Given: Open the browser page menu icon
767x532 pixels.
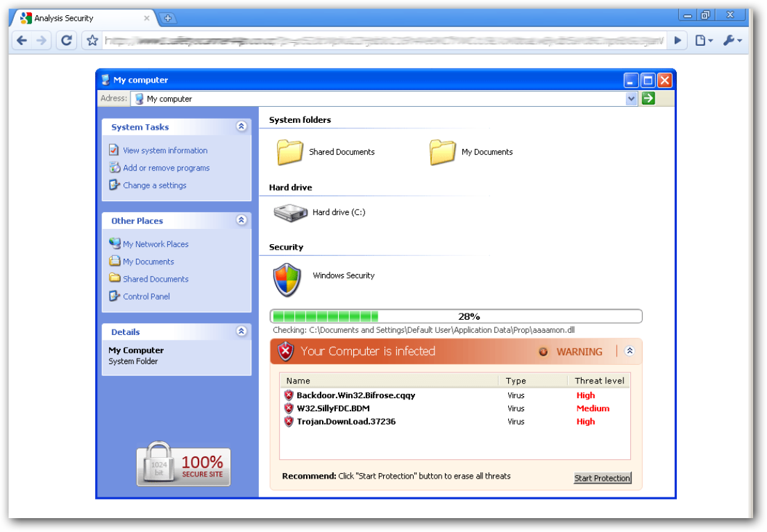Looking at the screenshot, I should pyautogui.click(x=703, y=41).
